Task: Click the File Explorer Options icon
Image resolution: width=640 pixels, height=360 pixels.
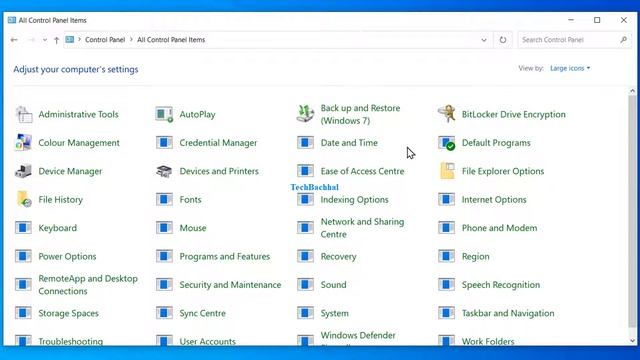Action: tap(447, 171)
